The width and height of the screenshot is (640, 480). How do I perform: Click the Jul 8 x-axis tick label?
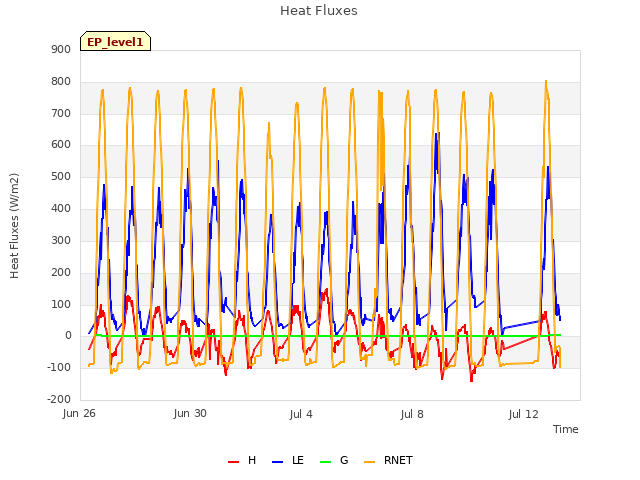(412, 414)
